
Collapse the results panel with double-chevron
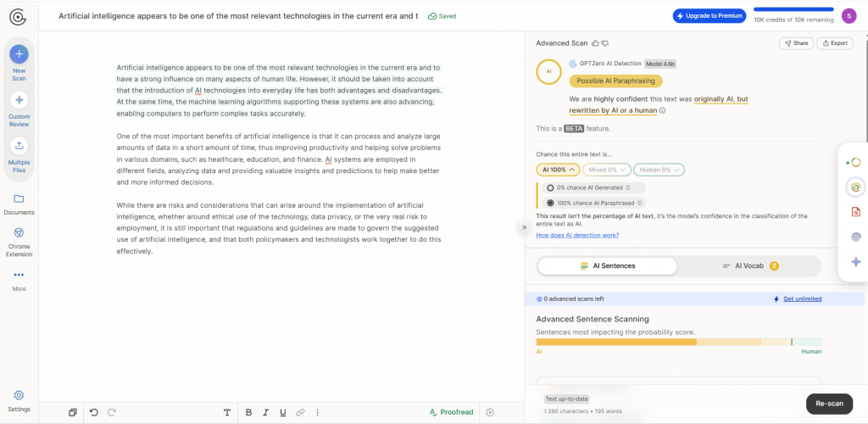[524, 227]
